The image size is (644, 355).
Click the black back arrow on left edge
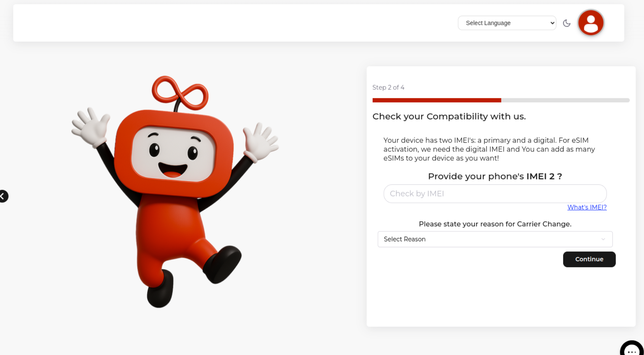(x=3, y=196)
